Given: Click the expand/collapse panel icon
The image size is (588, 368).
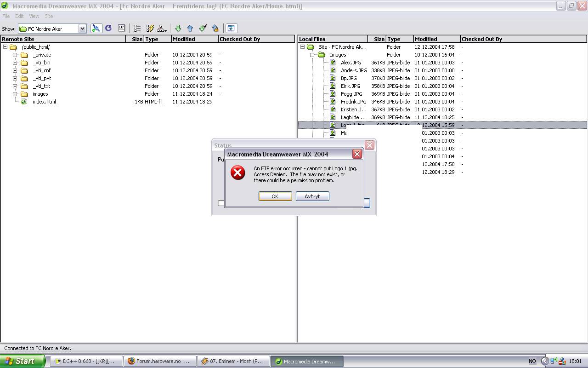Looking at the screenshot, I should pyautogui.click(x=231, y=29).
